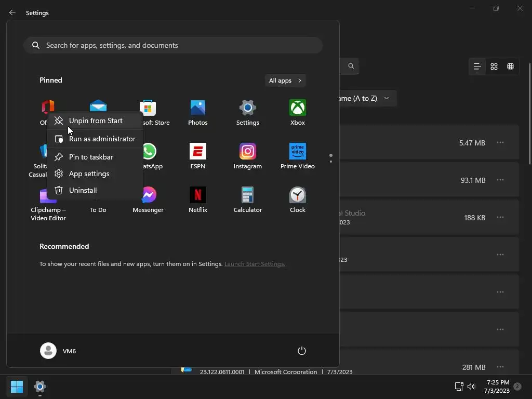Launch the Messenger app

tap(148, 200)
